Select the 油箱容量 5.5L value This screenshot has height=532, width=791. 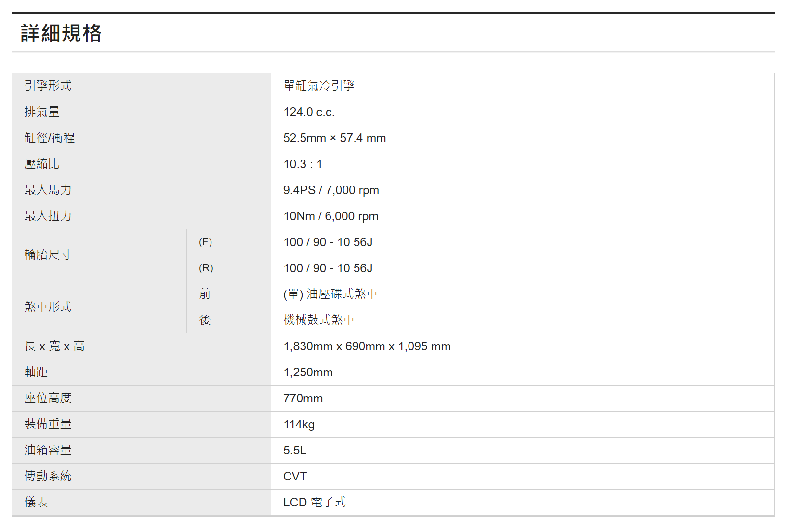pos(295,451)
